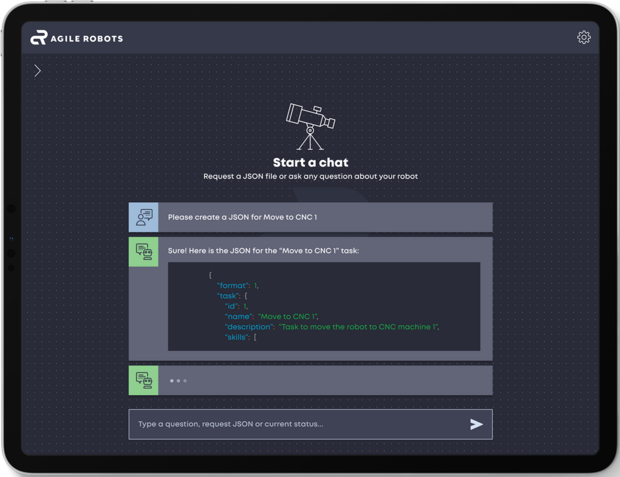Click the Agile Robots logo
Image resolution: width=620 pixels, height=477 pixels.
77,38
